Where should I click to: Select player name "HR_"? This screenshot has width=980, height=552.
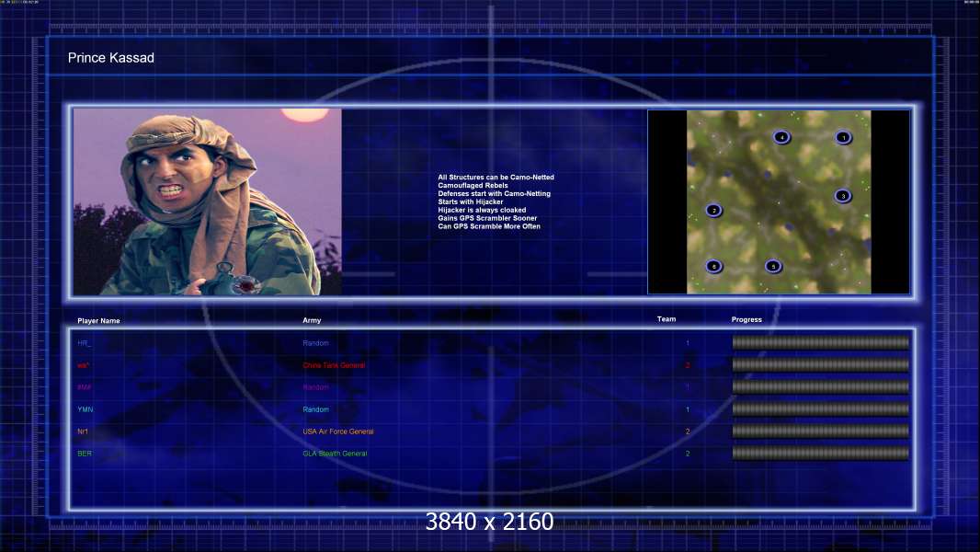point(85,343)
